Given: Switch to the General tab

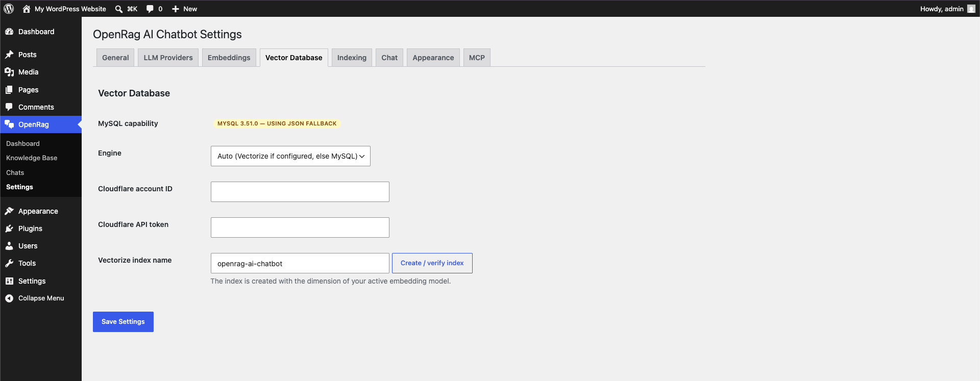Looking at the screenshot, I should point(115,58).
